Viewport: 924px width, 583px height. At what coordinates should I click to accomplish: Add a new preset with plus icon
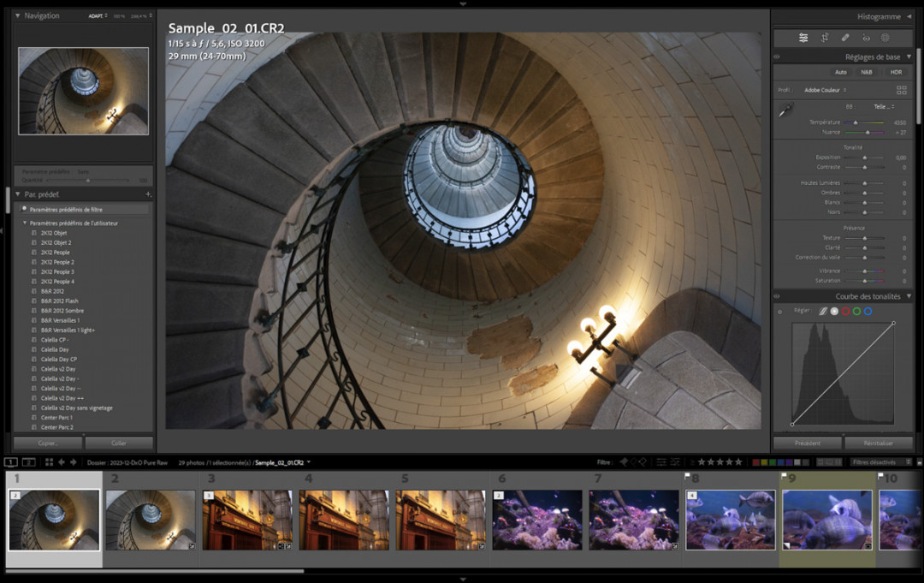tap(148, 194)
